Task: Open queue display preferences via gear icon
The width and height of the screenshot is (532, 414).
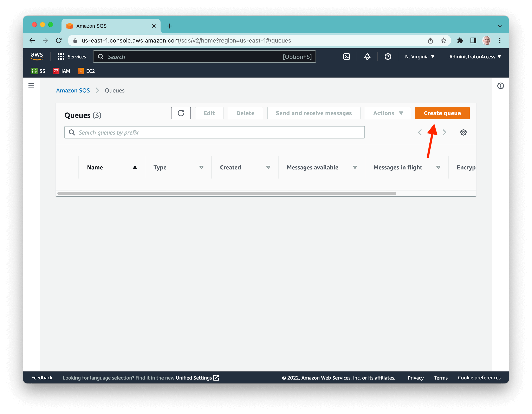Action: [463, 132]
